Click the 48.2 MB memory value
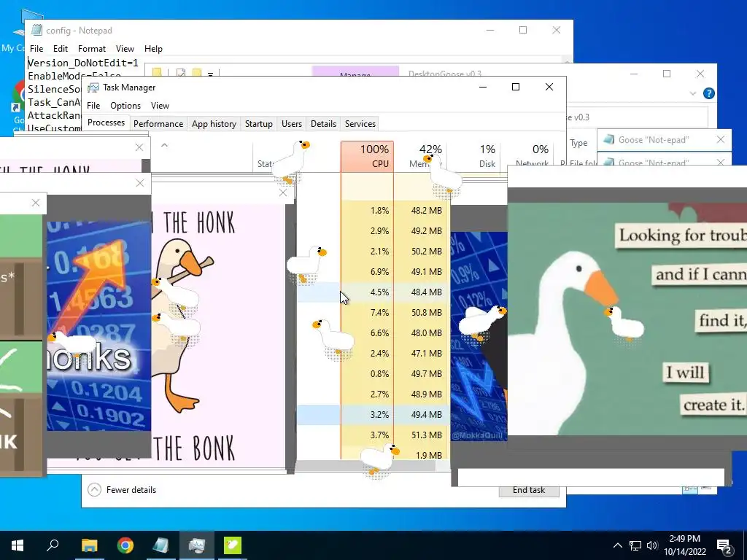This screenshot has height=560, width=747. point(427,211)
